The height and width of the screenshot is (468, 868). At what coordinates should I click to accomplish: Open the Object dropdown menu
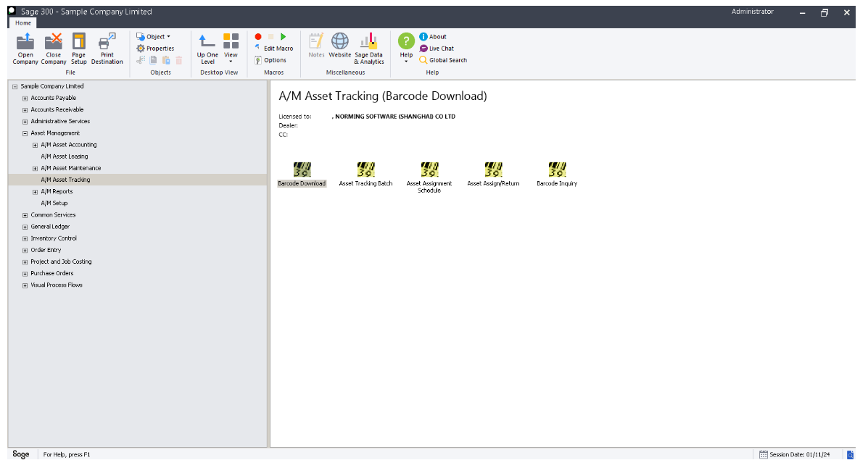[x=153, y=36]
